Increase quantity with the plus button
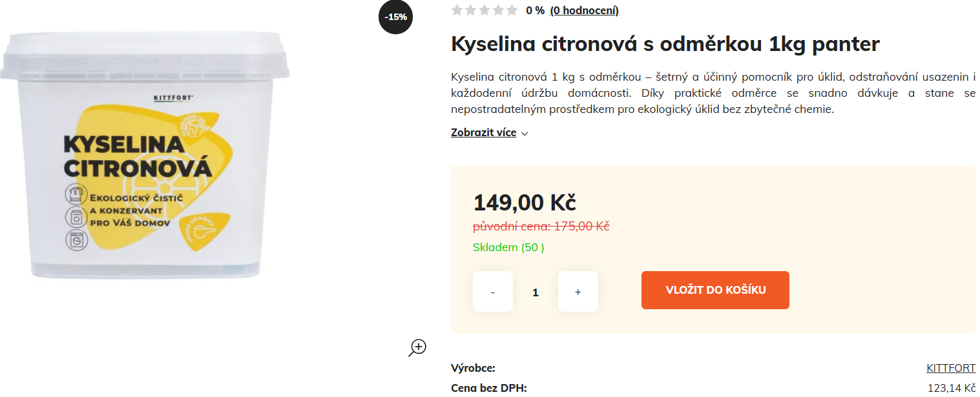 click(x=578, y=292)
